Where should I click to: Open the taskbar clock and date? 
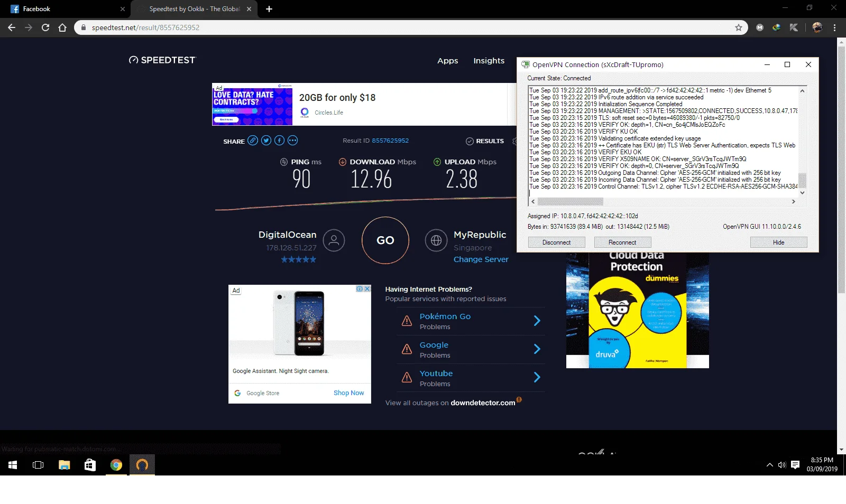click(822, 465)
